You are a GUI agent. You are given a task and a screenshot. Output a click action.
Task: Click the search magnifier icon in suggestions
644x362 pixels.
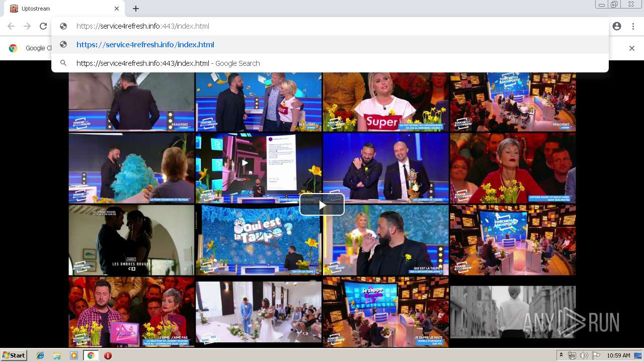pos(63,63)
